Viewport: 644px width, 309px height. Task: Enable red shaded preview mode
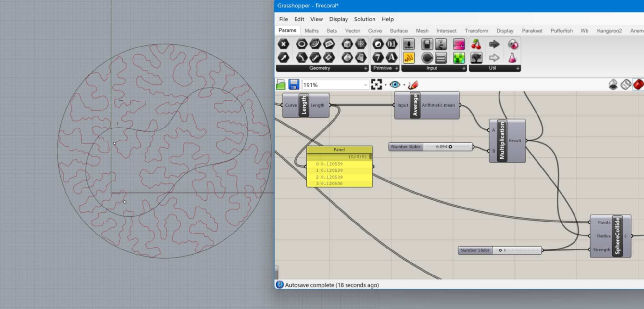tap(638, 85)
